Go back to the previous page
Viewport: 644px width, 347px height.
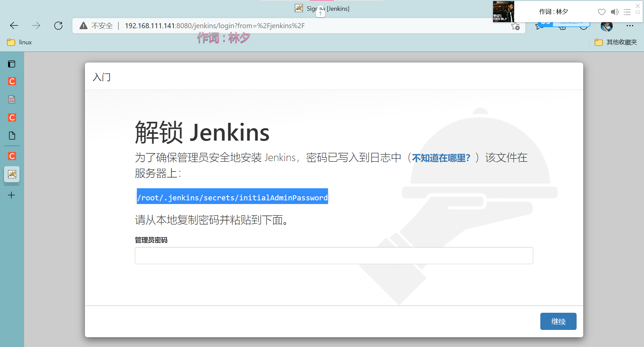[x=14, y=26]
